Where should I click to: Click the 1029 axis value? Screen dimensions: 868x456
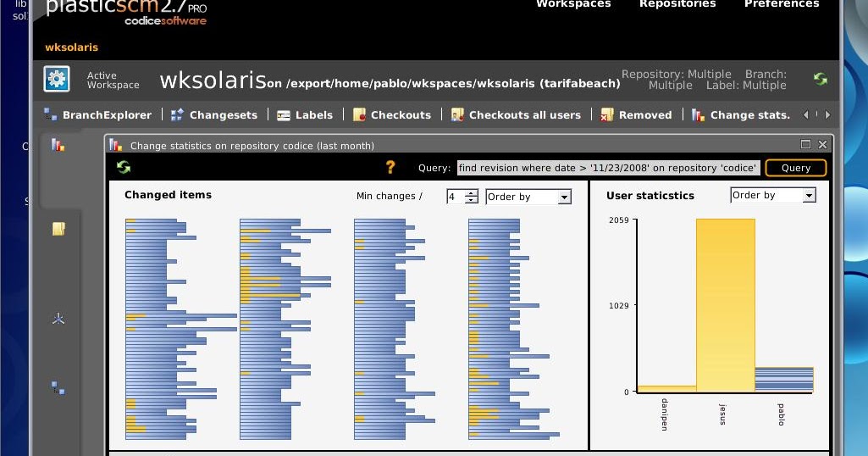[x=619, y=306]
